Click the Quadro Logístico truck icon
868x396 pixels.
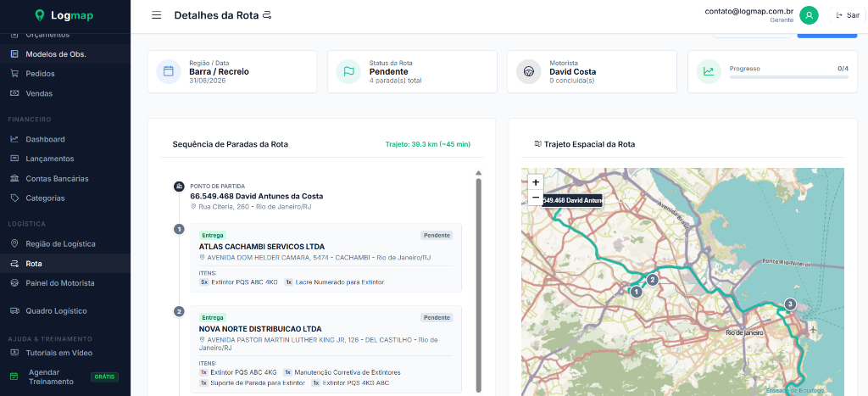pyautogui.click(x=14, y=310)
